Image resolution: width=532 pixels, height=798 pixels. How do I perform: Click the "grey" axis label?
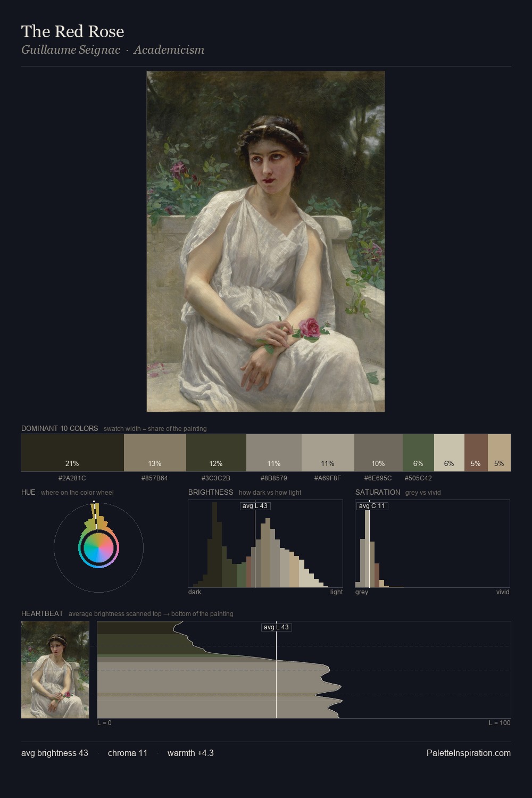pyautogui.click(x=362, y=592)
